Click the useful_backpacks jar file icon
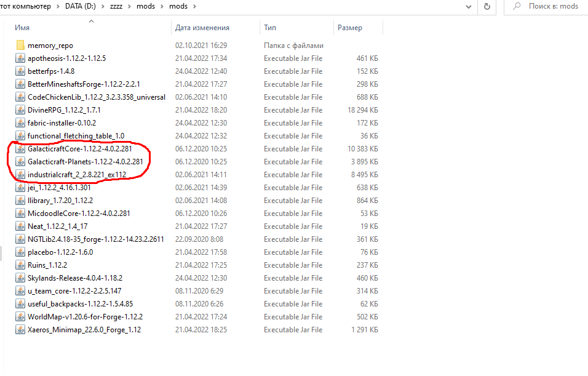Screen dimensions: 588x376 [x=20, y=304]
